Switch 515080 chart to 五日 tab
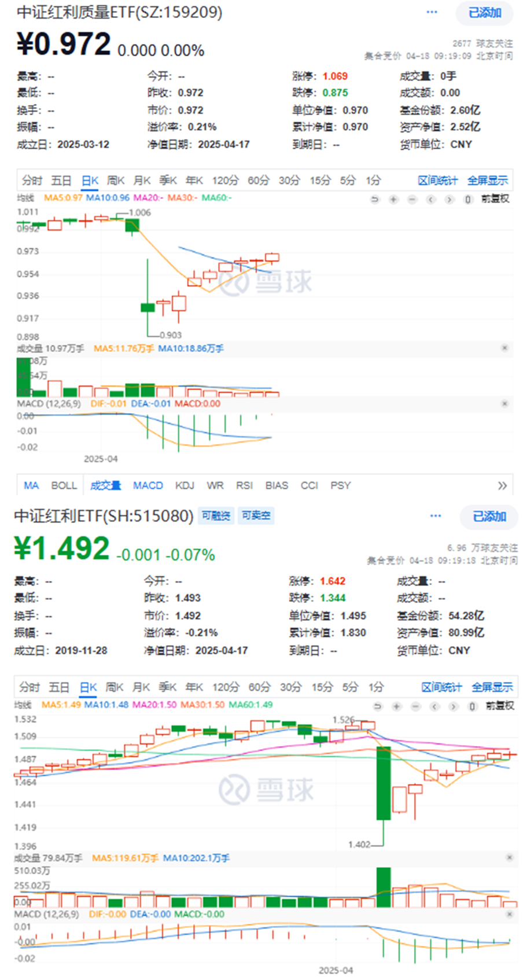This screenshot has height=980, width=527. point(59,687)
